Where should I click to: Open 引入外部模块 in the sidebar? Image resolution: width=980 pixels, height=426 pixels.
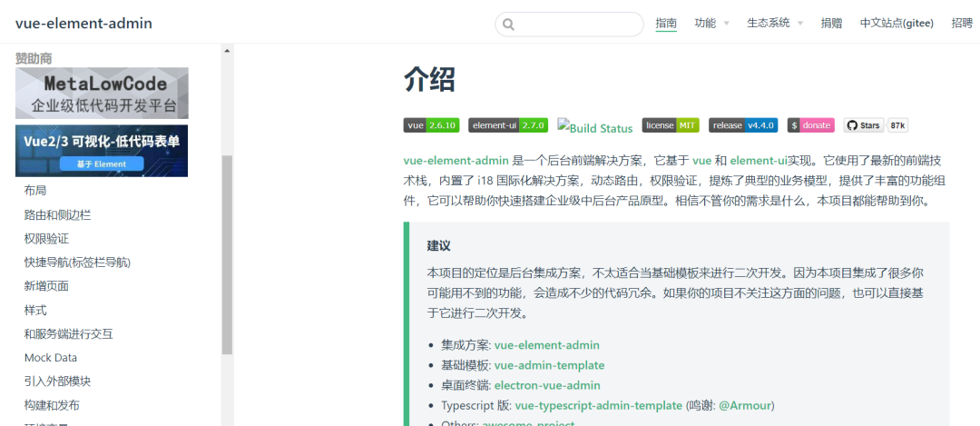pyautogui.click(x=57, y=381)
